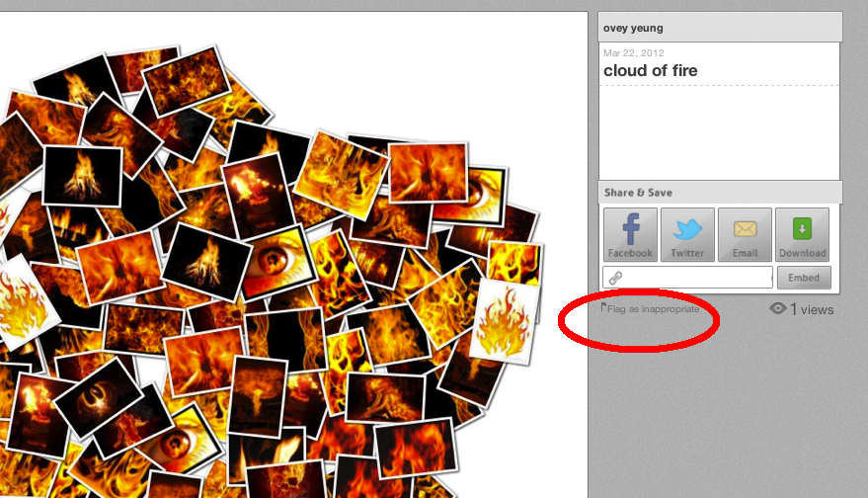Click the flag icon under Share panel
Screen dimensions: 868x498
click(x=603, y=307)
